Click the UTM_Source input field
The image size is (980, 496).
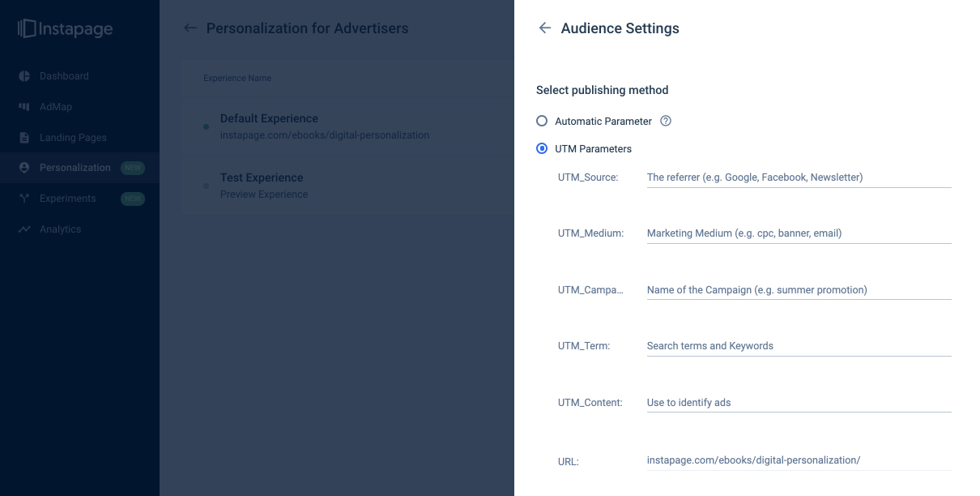798,177
